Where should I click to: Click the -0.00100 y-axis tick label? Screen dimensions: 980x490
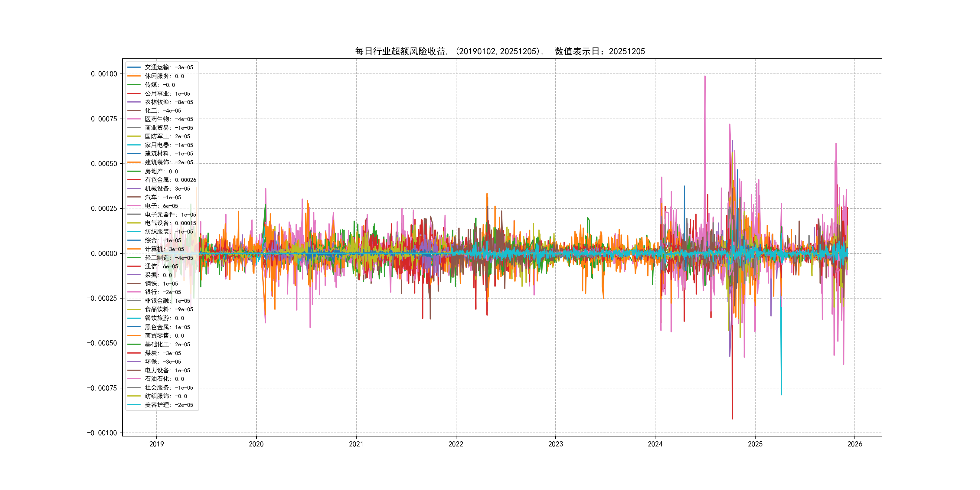[102, 433]
